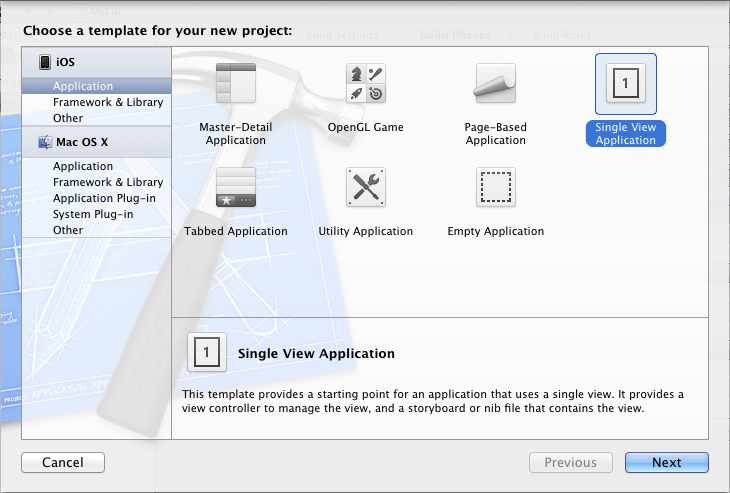
Task: Click the Next button
Action: [667, 462]
